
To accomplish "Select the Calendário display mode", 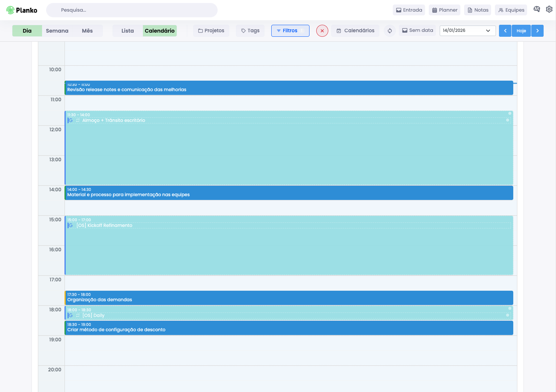I will [160, 31].
